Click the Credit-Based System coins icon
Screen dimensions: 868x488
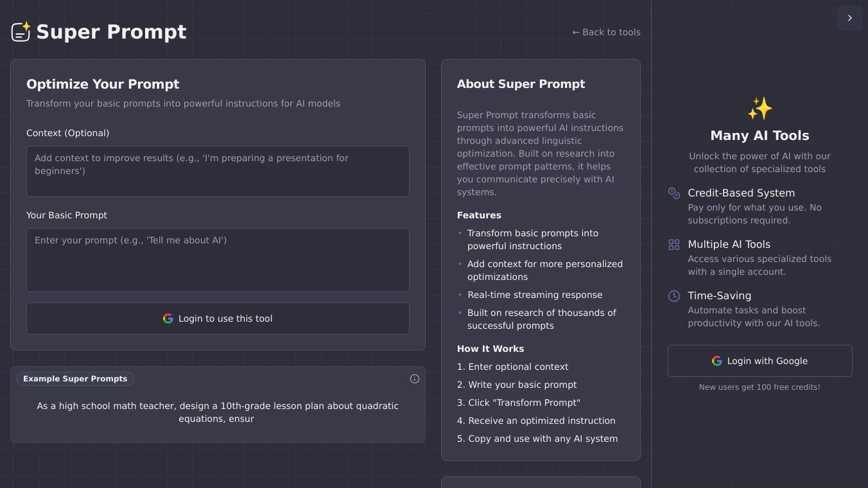click(x=674, y=193)
